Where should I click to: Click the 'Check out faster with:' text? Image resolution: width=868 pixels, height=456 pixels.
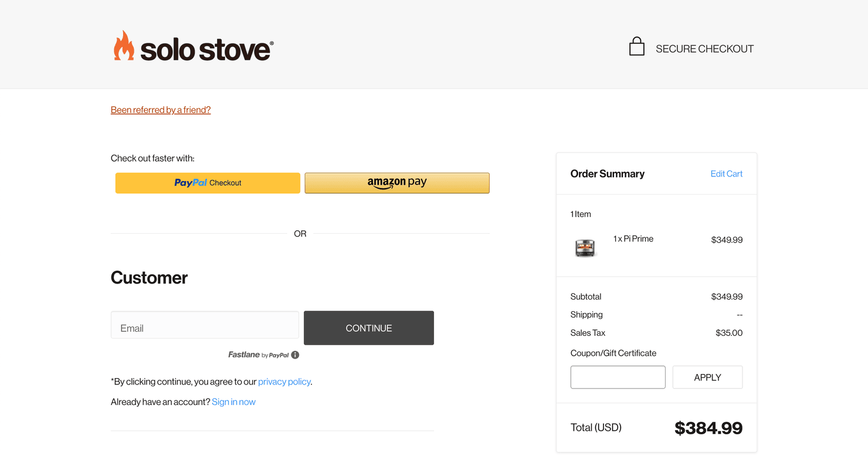152,158
